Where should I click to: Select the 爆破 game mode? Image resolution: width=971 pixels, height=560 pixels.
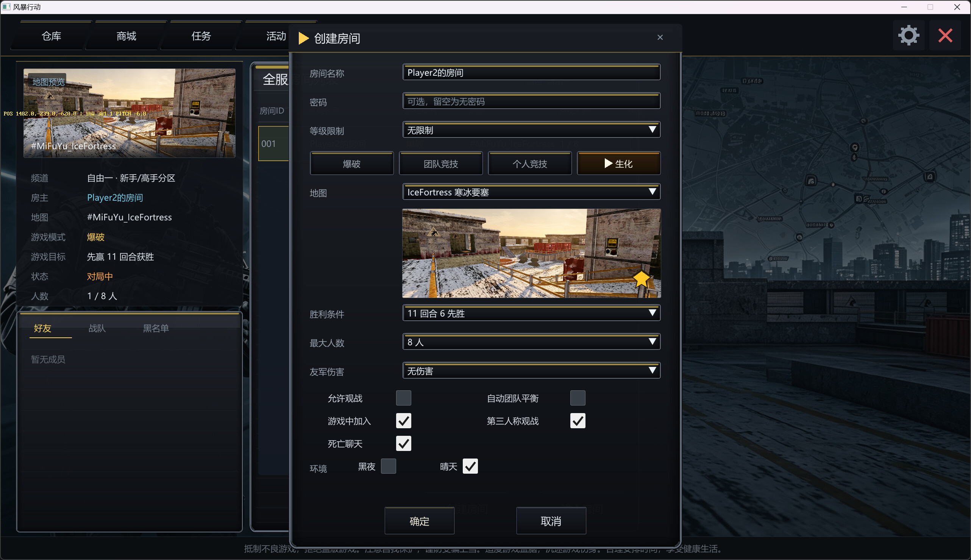(x=351, y=164)
